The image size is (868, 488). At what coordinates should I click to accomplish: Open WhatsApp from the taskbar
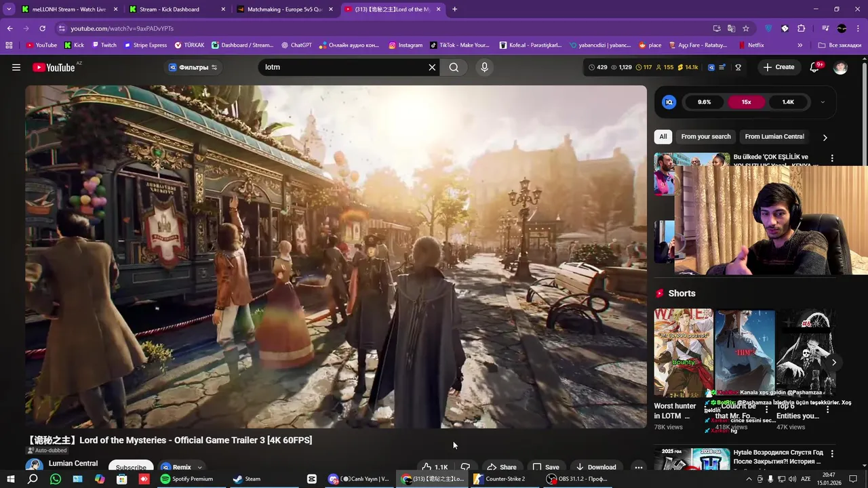tap(56, 479)
